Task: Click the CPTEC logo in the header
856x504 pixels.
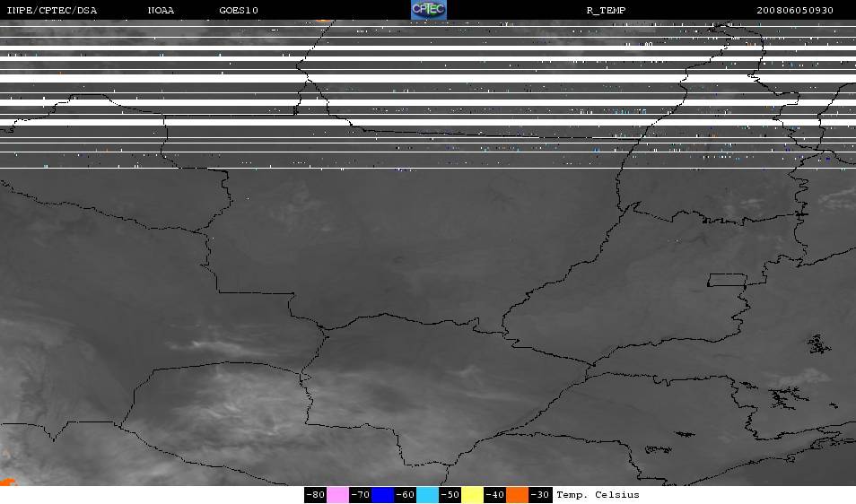Action: [x=429, y=10]
